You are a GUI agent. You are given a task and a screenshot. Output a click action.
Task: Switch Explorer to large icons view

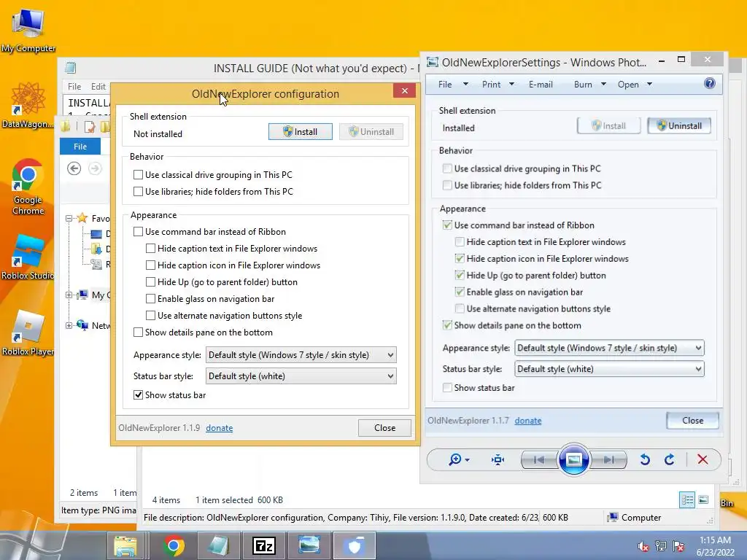pos(703,500)
